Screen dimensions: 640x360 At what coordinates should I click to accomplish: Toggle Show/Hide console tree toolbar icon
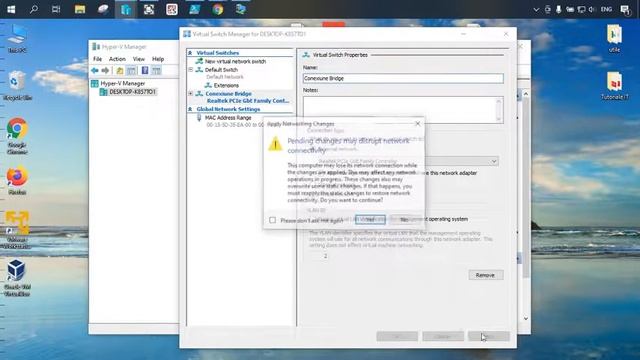click(131, 71)
